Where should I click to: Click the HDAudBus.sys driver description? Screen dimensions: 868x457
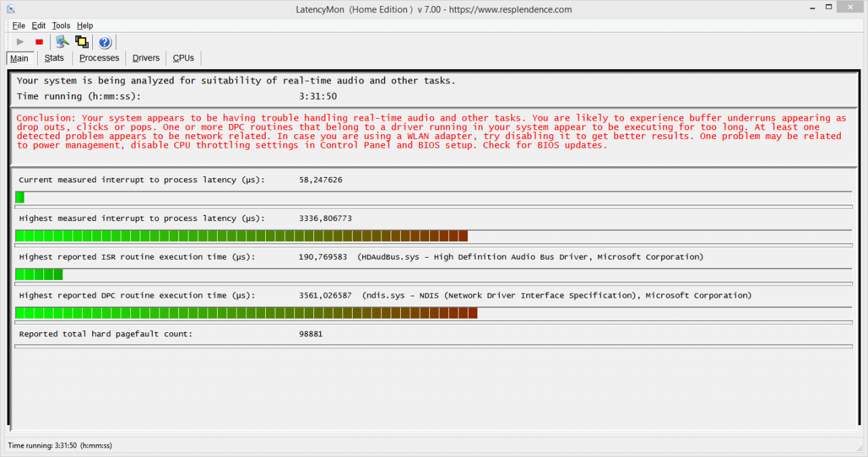coord(530,258)
